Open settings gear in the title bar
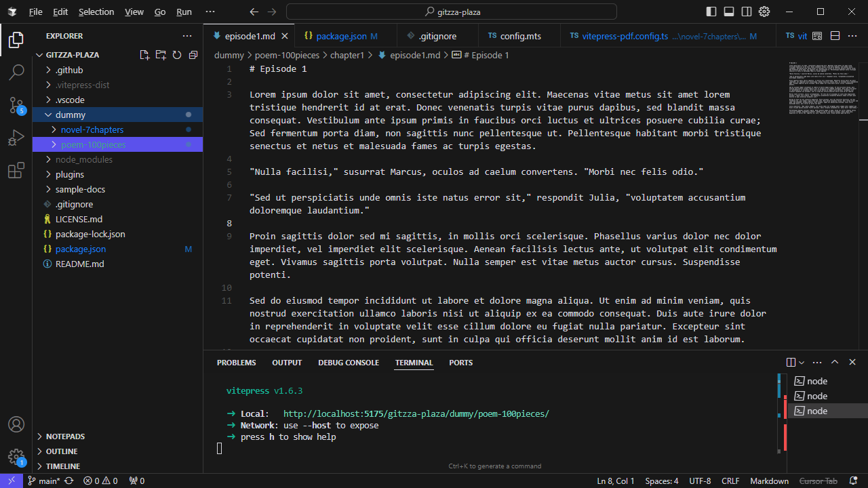Image resolution: width=868 pixels, height=488 pixels. point(764,12)
